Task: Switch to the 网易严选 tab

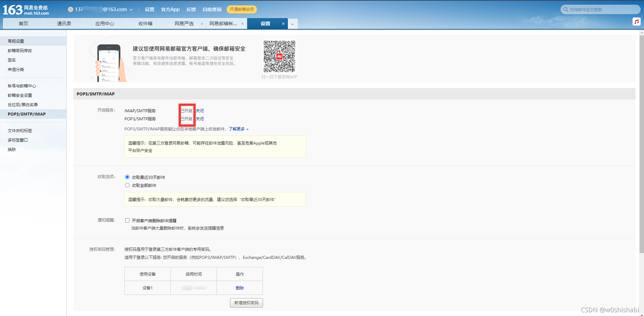Action: tap(184, 24)
